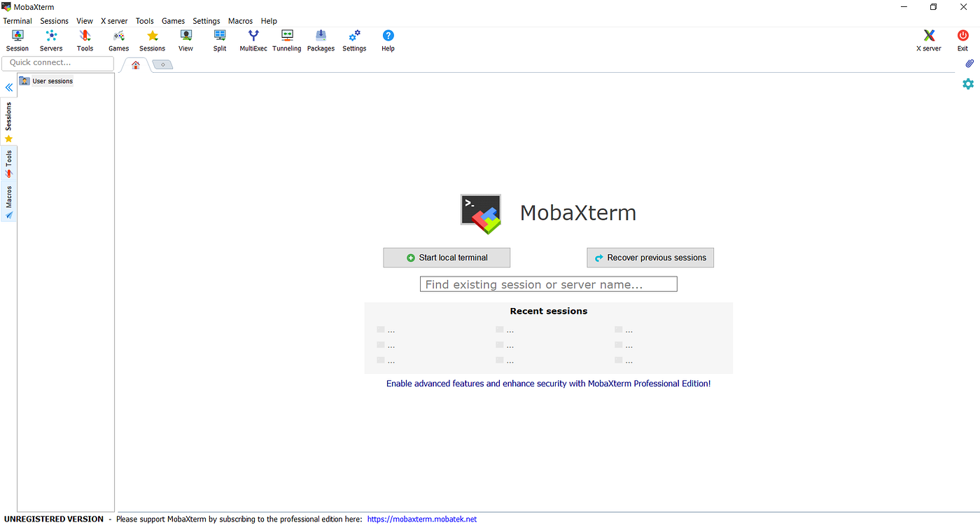Open Tools from the toolbar

tap(85, 39)
